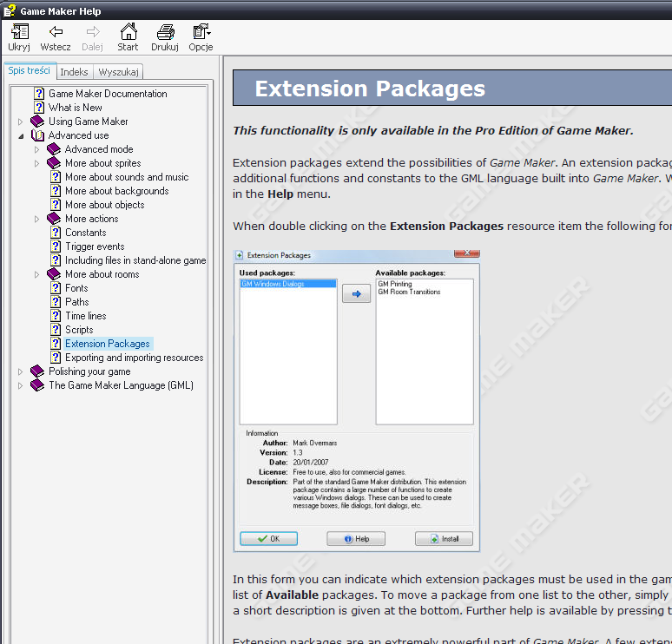
Task: Open the Opcje options icon
Action: [201, 32]
